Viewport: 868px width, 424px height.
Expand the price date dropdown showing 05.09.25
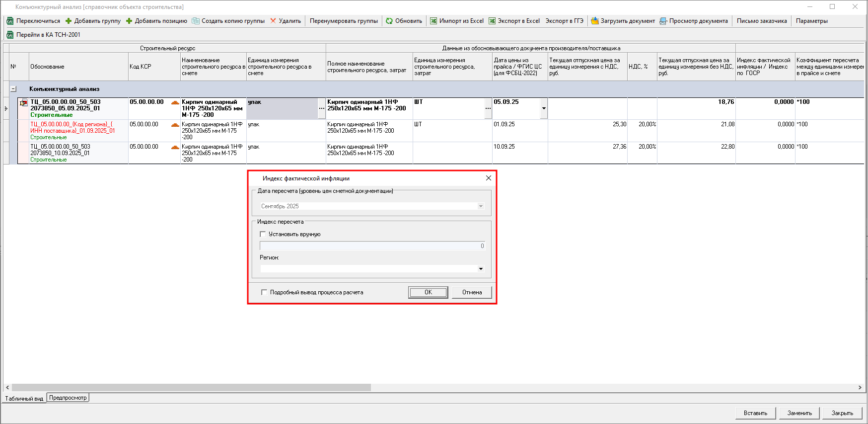click(x=544, y=108)
